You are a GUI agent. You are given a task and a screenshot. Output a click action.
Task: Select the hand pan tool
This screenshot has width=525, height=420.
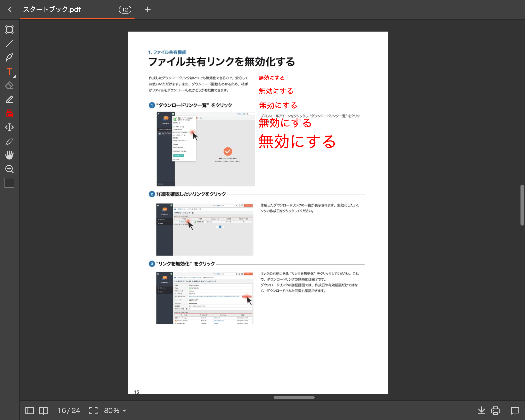pos(9,155)
